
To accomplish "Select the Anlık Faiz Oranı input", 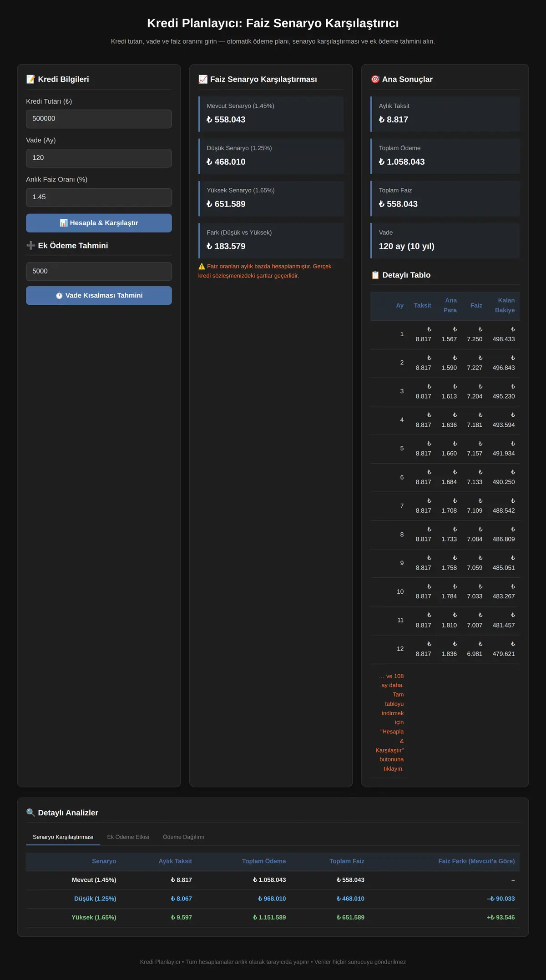I will point(99,197).
